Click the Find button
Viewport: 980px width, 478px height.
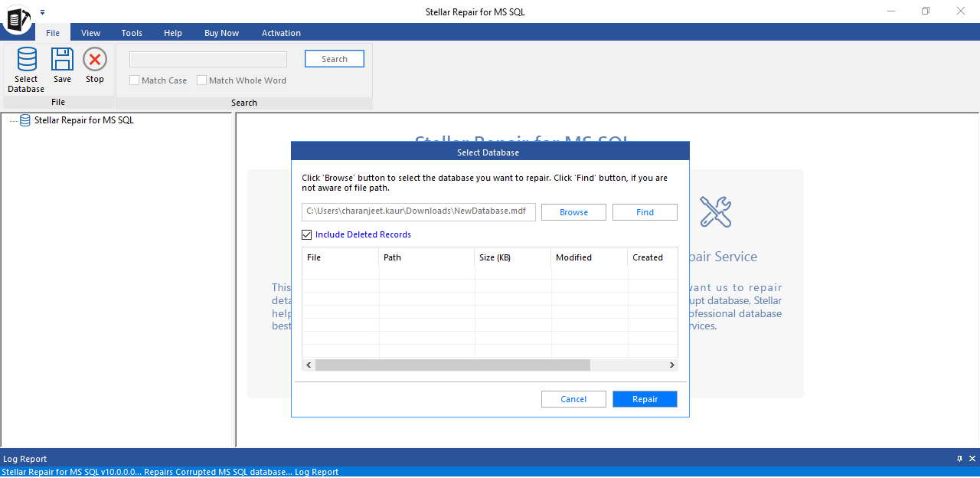point(645,212)
